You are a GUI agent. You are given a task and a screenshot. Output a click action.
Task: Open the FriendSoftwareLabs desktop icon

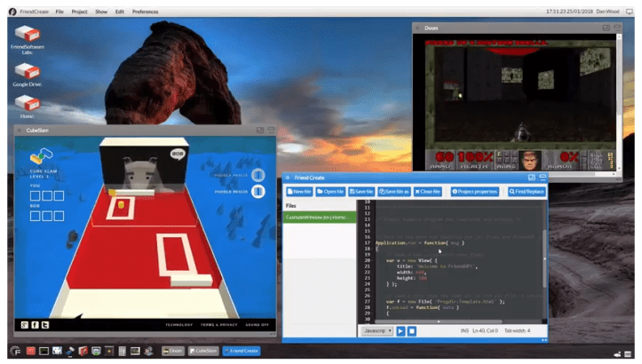27,36
